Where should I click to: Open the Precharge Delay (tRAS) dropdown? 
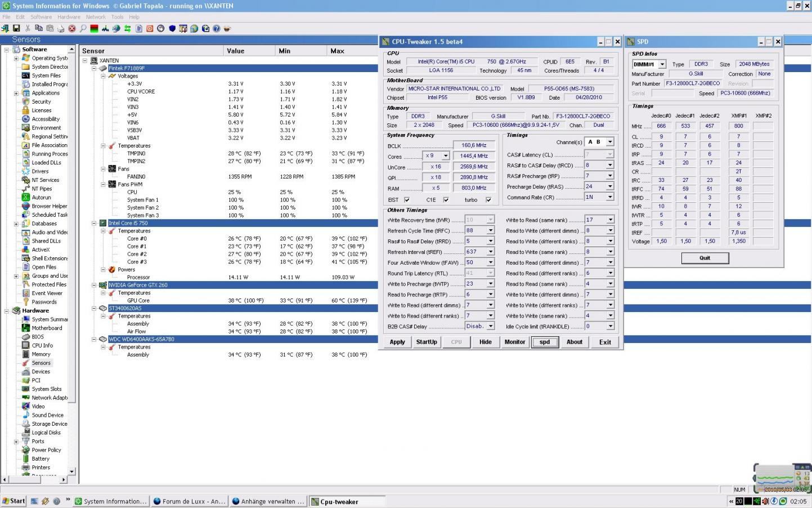click(x=609, y=186)
